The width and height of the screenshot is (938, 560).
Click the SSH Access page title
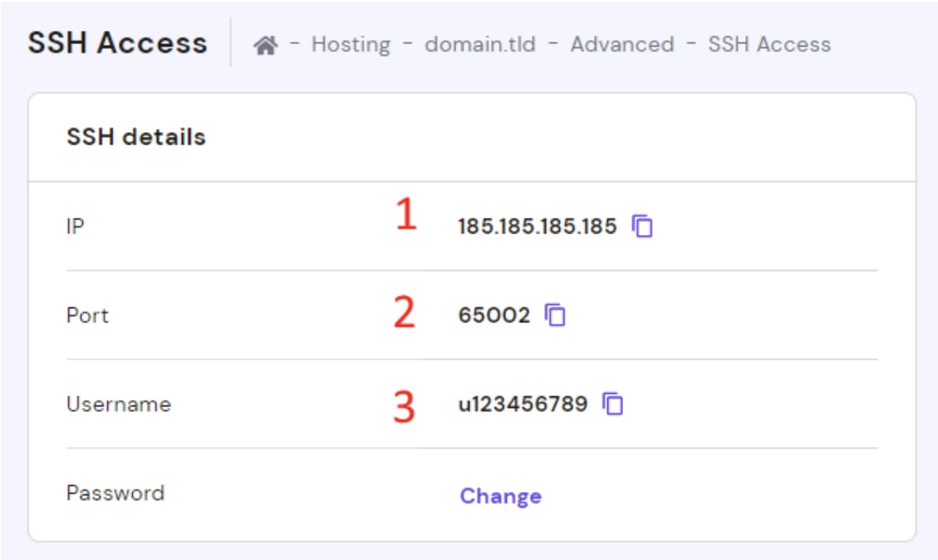117,43
